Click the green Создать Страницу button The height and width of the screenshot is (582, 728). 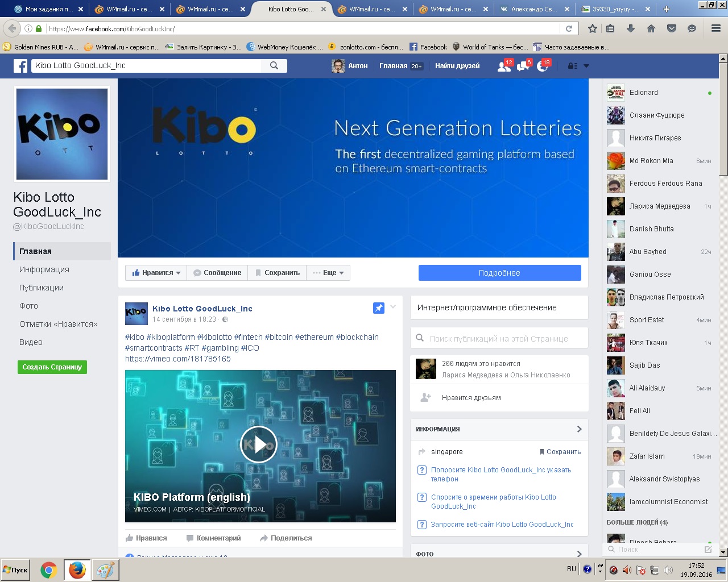click(x=52, y=367)
